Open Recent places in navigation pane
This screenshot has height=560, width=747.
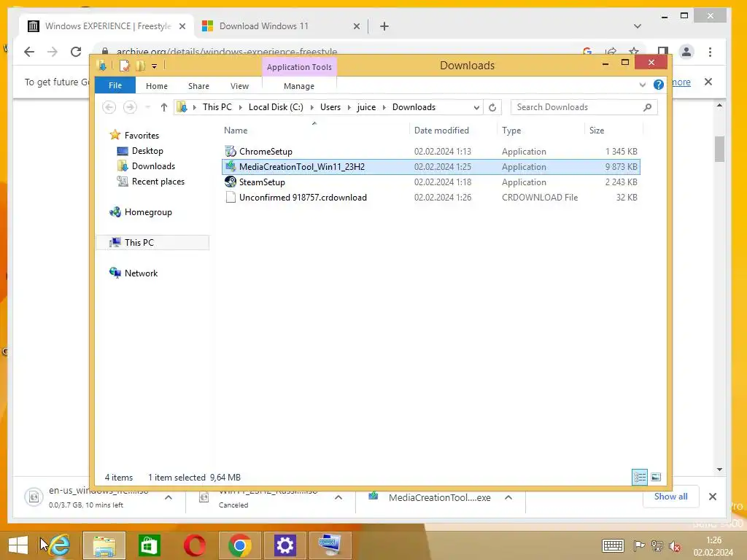[158, 182]
